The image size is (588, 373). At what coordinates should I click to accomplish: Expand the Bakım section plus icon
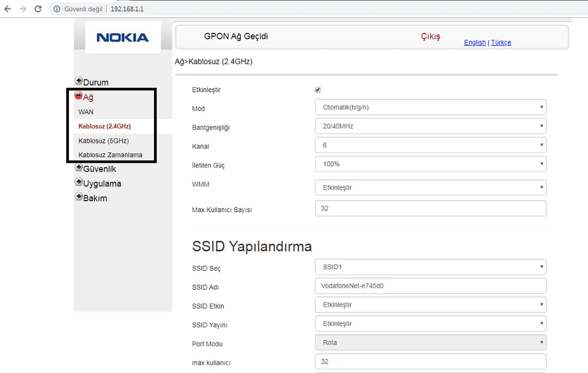pyautogui.click(x=78, y=197)
